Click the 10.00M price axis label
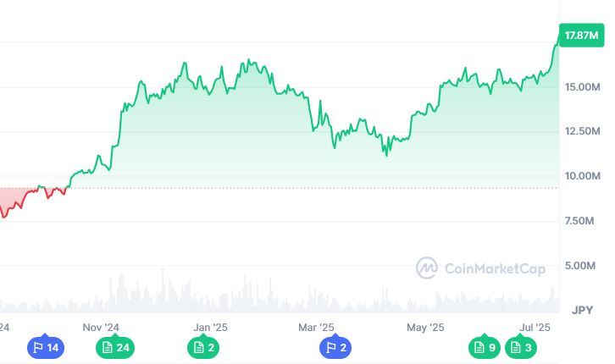 [583, 176]
